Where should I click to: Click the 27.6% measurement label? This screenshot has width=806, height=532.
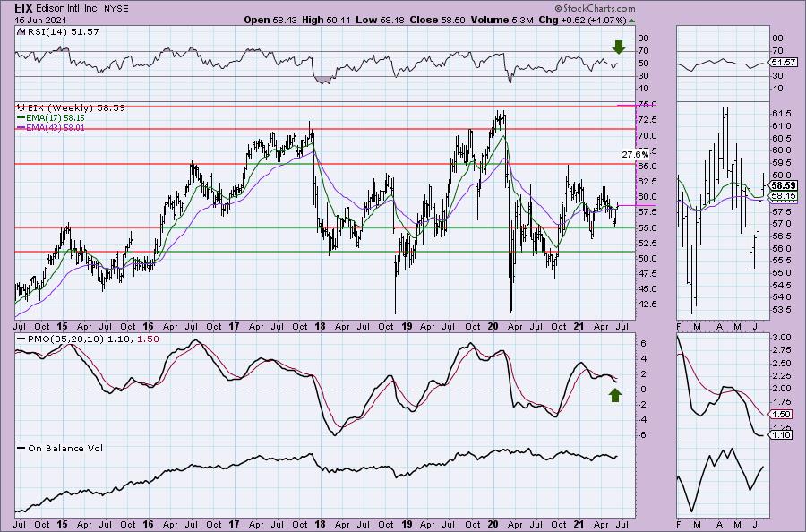point(635,154)
